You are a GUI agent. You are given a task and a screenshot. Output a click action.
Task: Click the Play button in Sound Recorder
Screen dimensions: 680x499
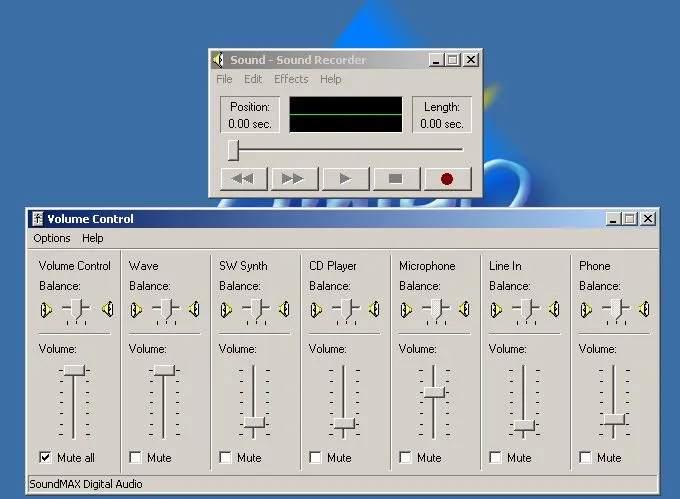[x=345, y=179]
